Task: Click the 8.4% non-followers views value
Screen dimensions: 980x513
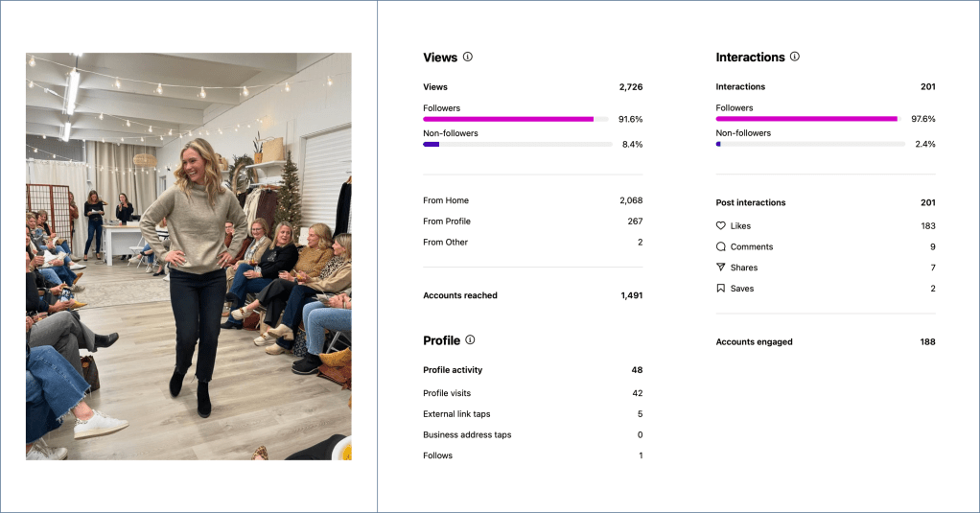Action: 632,145
